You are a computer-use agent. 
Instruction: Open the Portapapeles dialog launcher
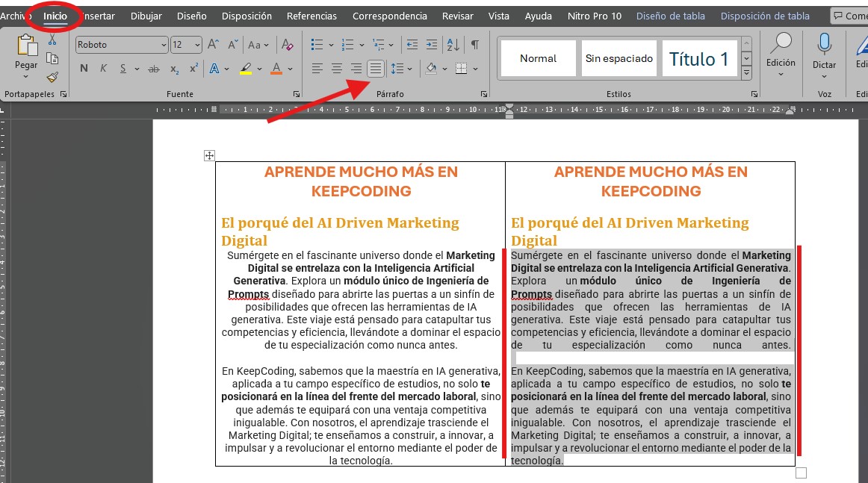(x=63, y=94)
